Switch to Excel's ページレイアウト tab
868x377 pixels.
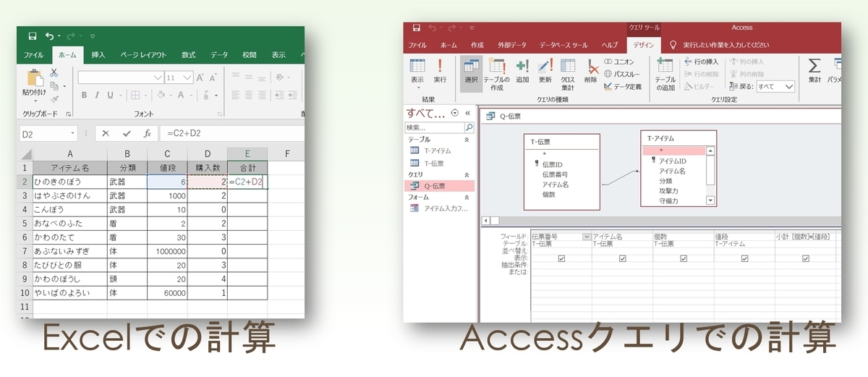tap(142, 55)
